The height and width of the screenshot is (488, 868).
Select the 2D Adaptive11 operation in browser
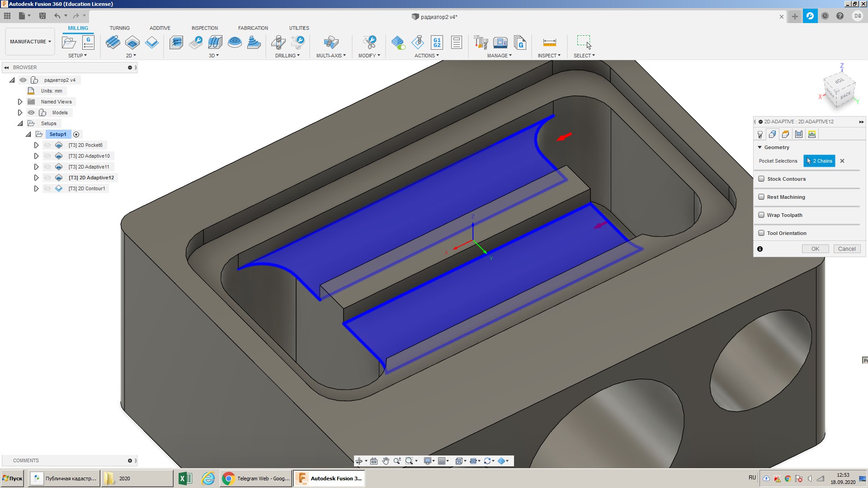pos(89,167)
